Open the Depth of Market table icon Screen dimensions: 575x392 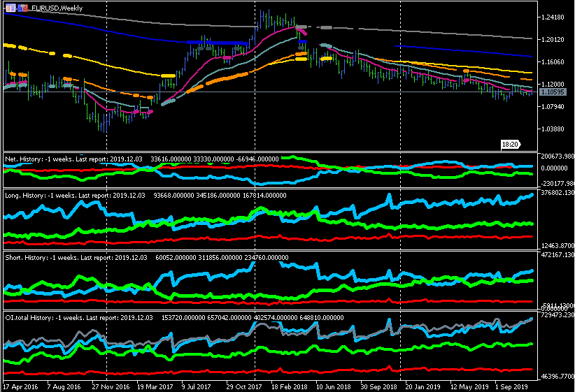point(10,8)
